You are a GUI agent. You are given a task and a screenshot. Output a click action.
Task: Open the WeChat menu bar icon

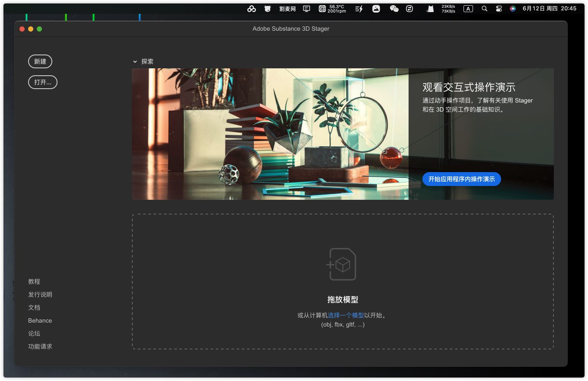point(394,9)
